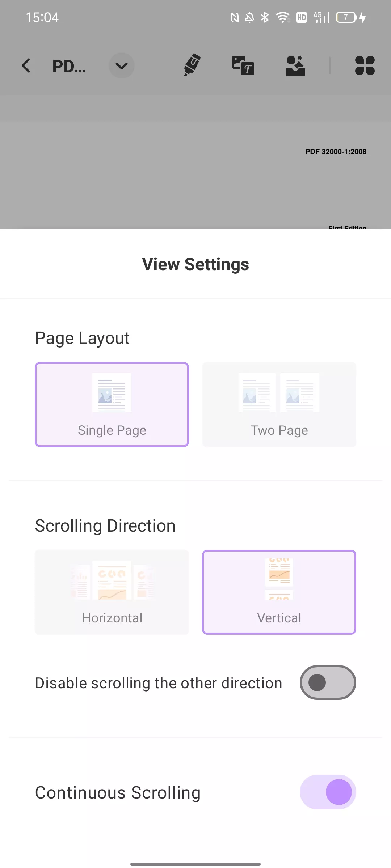Tap the AI image sparkle icon
The height and width of the screenshot is (868, 391).
pyautogui.click(x=295, y=65)
